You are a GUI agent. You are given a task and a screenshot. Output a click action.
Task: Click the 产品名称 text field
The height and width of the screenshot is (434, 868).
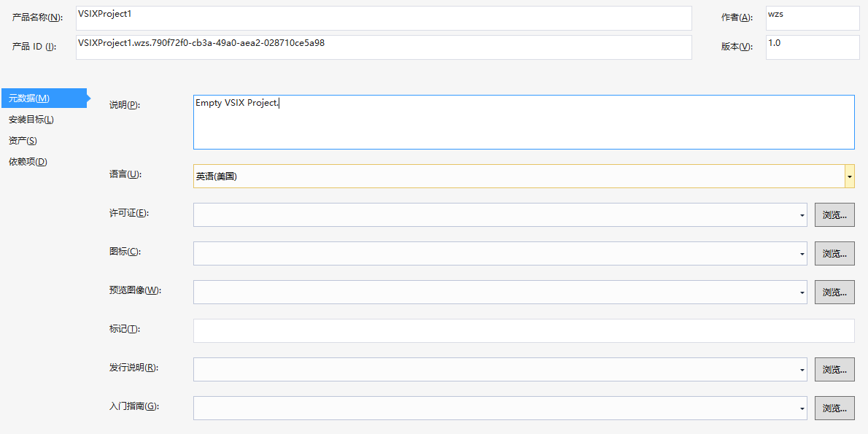coord(384,18)
